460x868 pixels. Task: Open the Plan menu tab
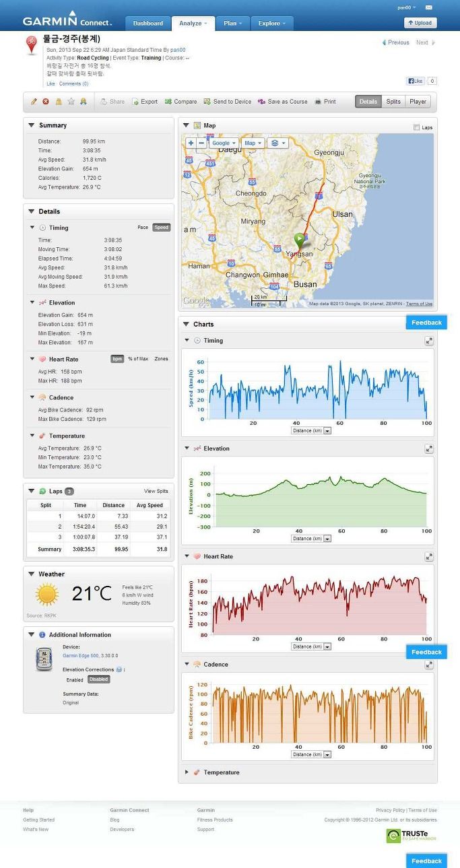[x=233, y=23]
